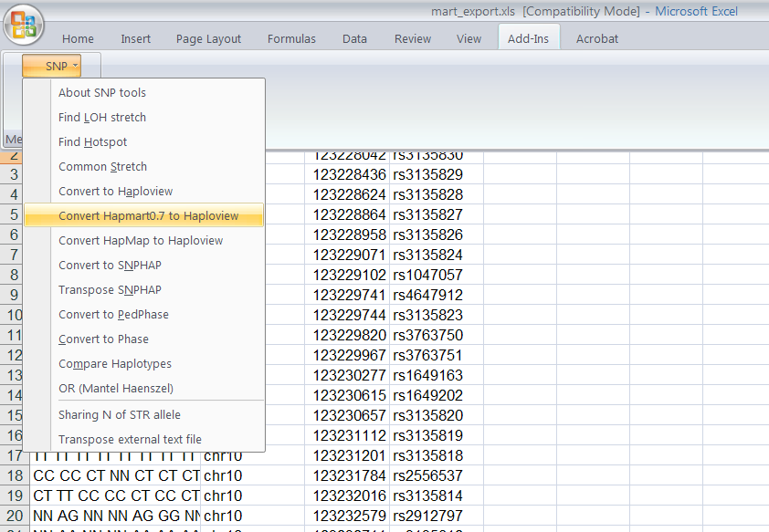Click cell rs3135823
Viewport: 769px width, 532px height.
click(x=437, y=315)
